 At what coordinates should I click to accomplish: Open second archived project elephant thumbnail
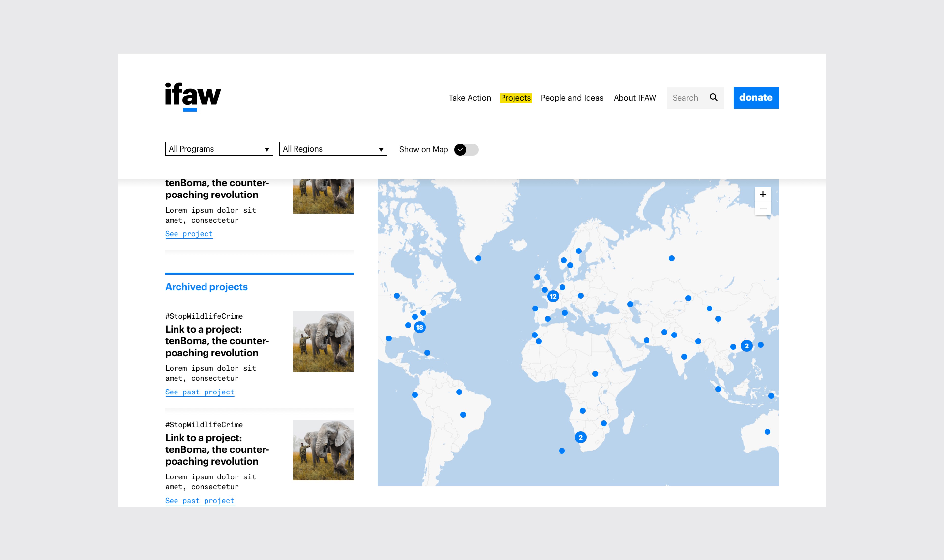pos(323,450)
